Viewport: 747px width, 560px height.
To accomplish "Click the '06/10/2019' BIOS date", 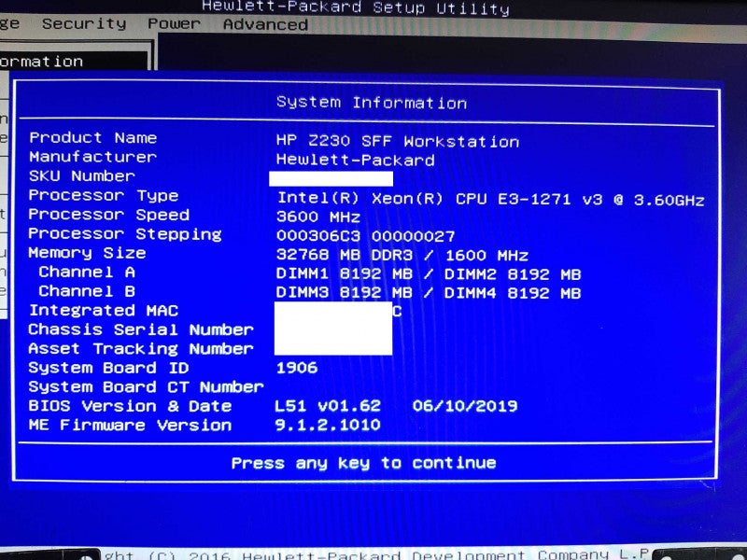I will (465, 406).
